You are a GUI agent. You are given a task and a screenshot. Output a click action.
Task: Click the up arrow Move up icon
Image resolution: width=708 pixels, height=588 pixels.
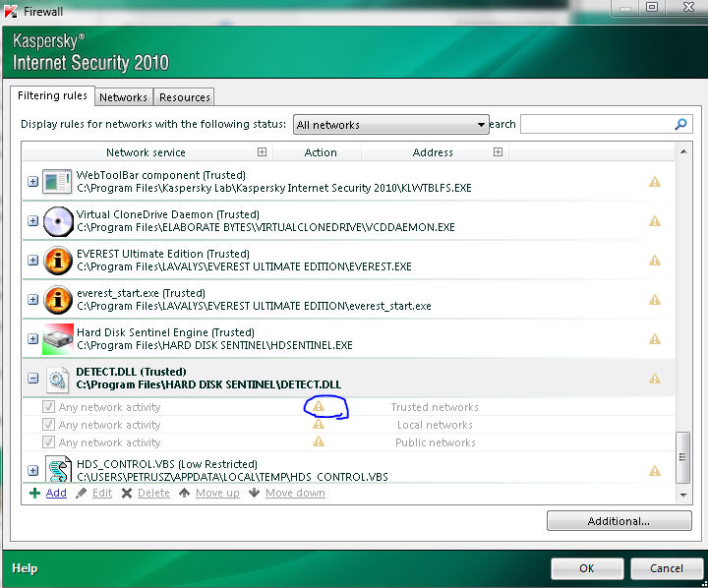pos(184,493)
